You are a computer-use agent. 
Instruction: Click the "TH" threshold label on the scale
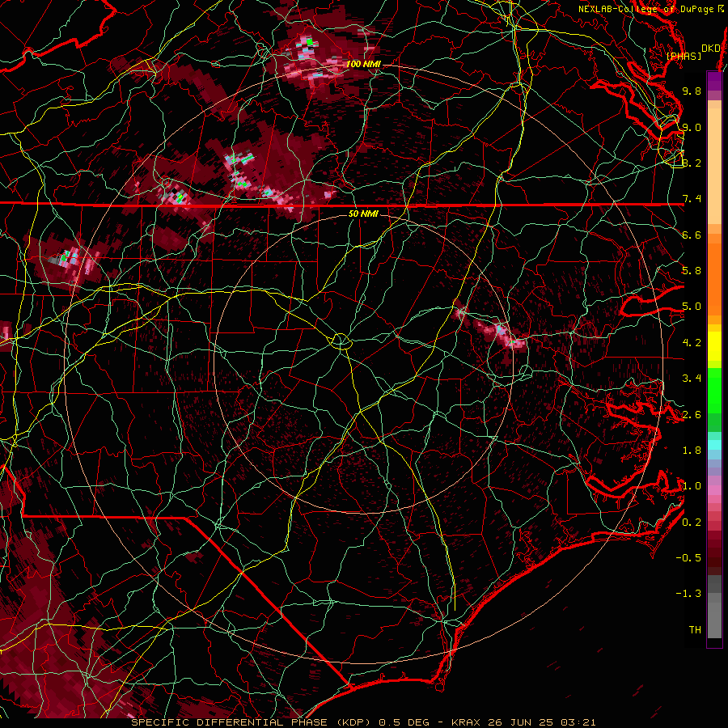pos(695,630)
